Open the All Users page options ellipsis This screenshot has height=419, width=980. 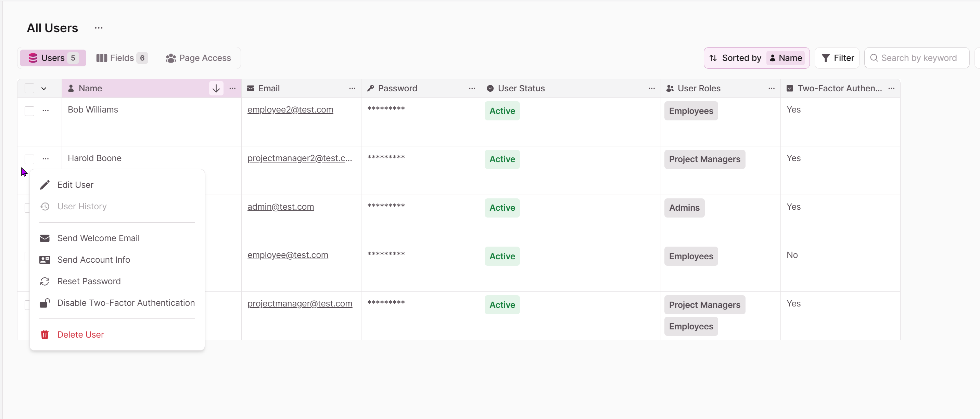tap(99, 28)
